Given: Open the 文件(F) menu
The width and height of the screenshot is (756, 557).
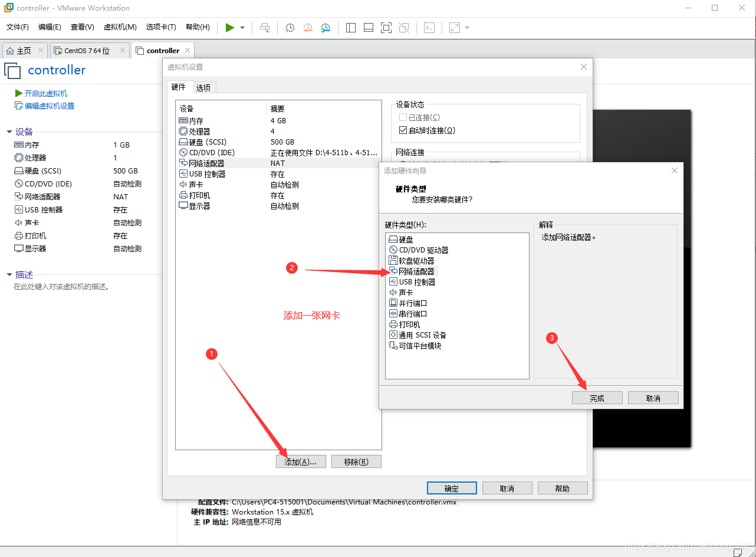Looking at the screenshot, I should [18, 27].
